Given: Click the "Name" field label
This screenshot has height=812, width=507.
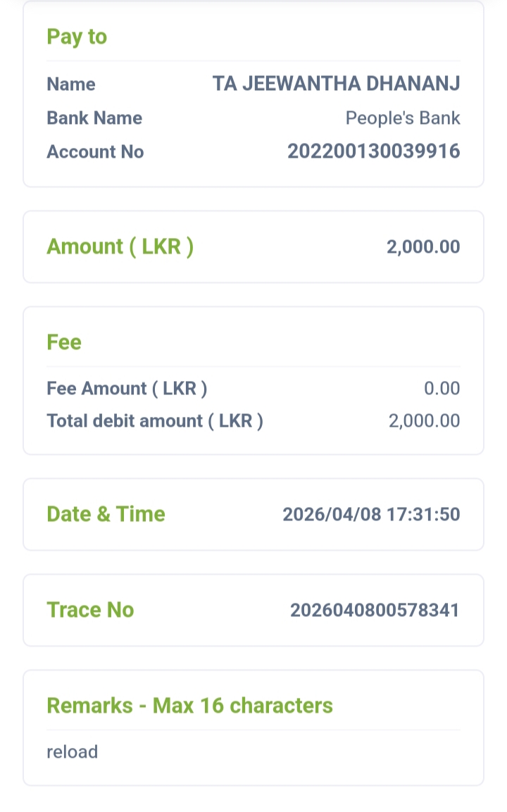Looking at the screenshot, I should (x=71, y=85).
